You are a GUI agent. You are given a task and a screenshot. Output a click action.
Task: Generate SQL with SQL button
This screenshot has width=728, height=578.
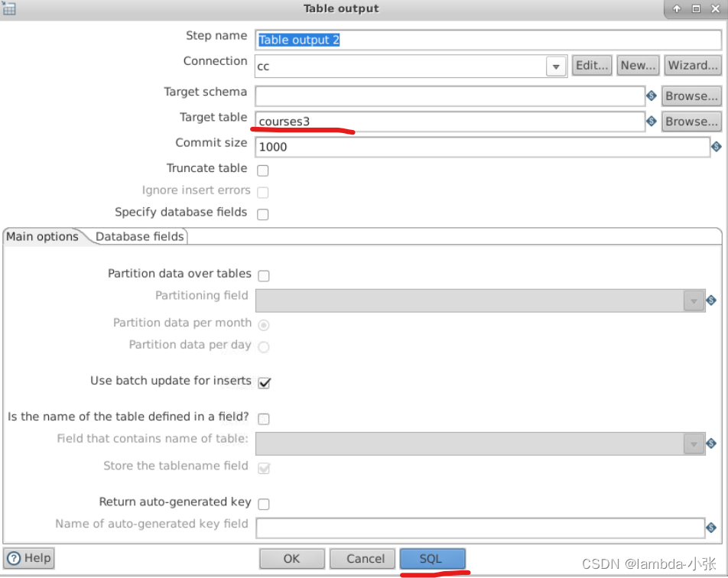(x=433, y=558)
